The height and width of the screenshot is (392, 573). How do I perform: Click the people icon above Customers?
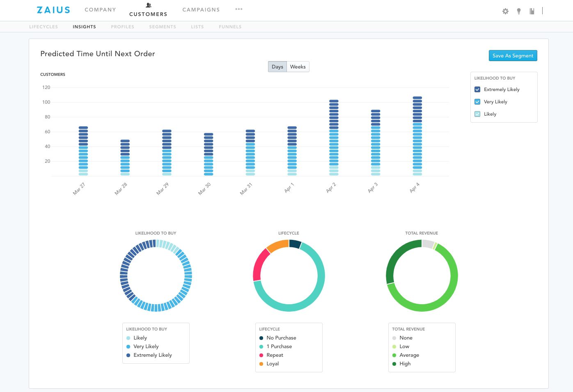[149, 5]
